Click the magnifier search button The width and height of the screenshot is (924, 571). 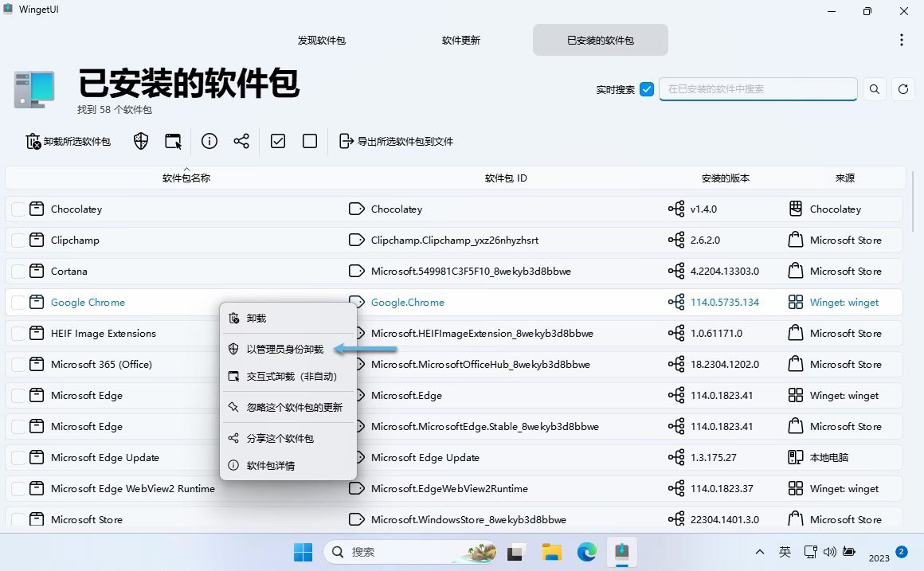pos(875,89)
